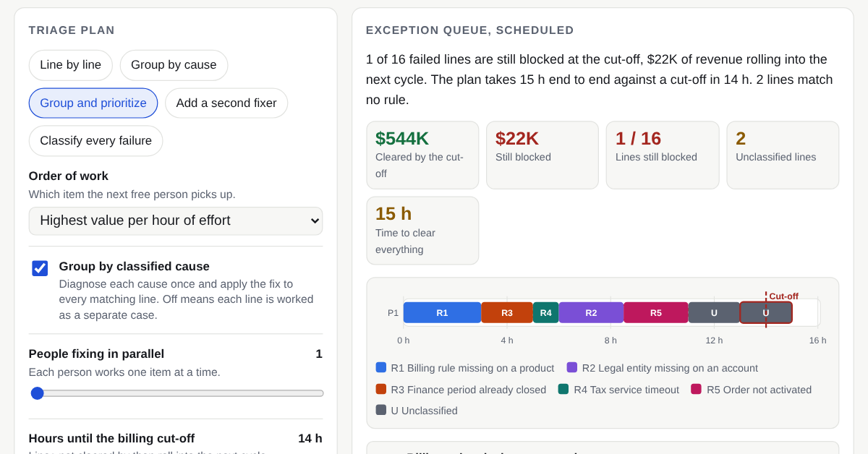
Task: Click the Order of work label
Action: [69, 176]
